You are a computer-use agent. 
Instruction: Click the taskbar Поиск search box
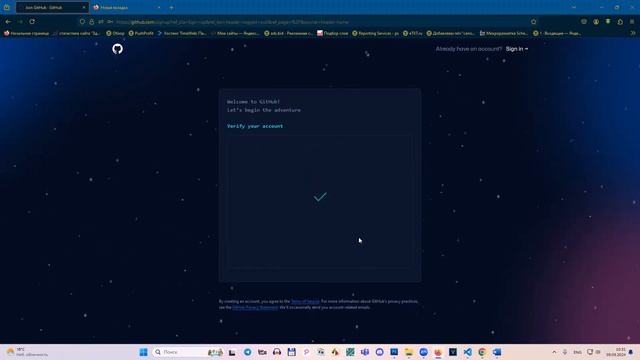click(x=189, y=352)
